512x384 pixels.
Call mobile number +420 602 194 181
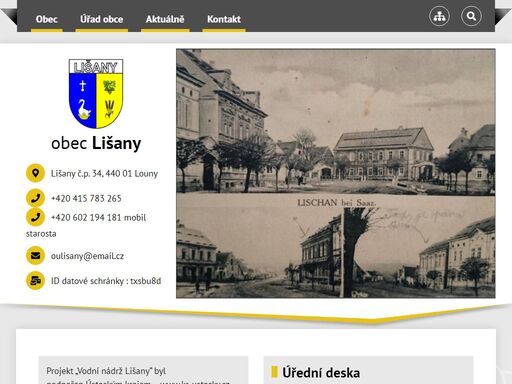[87, 217]
